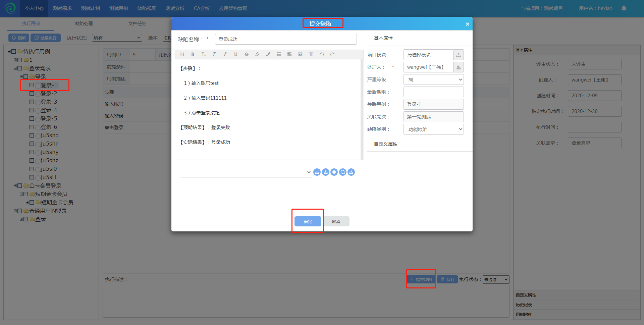
Task: Tick the checkbox beside ju5shq
Action: click(32, 136)
